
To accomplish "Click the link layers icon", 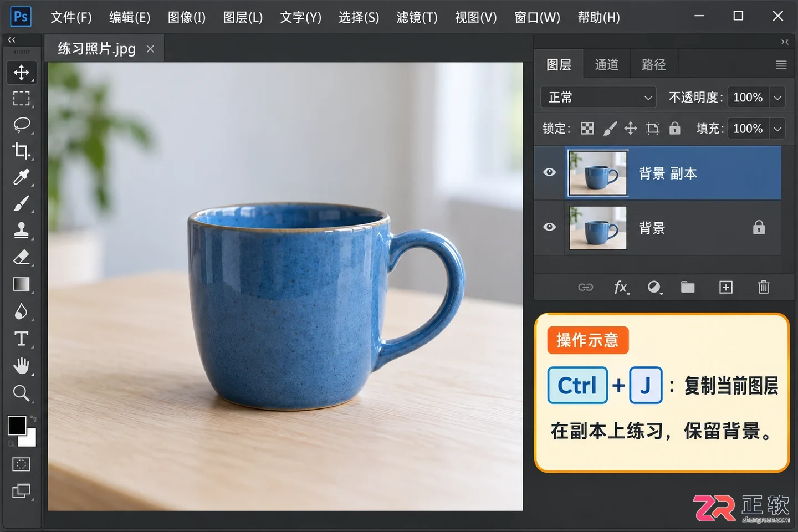I will (586, 287).
